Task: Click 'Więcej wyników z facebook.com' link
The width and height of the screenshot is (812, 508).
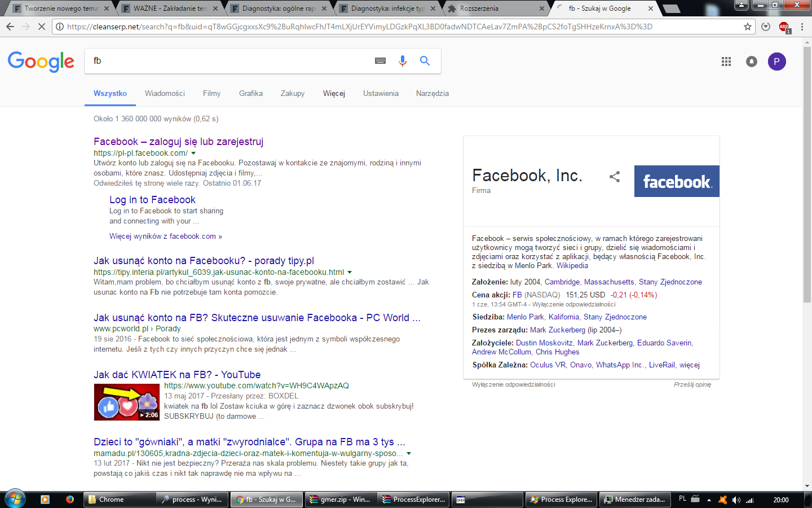Action: click(166, 237)
